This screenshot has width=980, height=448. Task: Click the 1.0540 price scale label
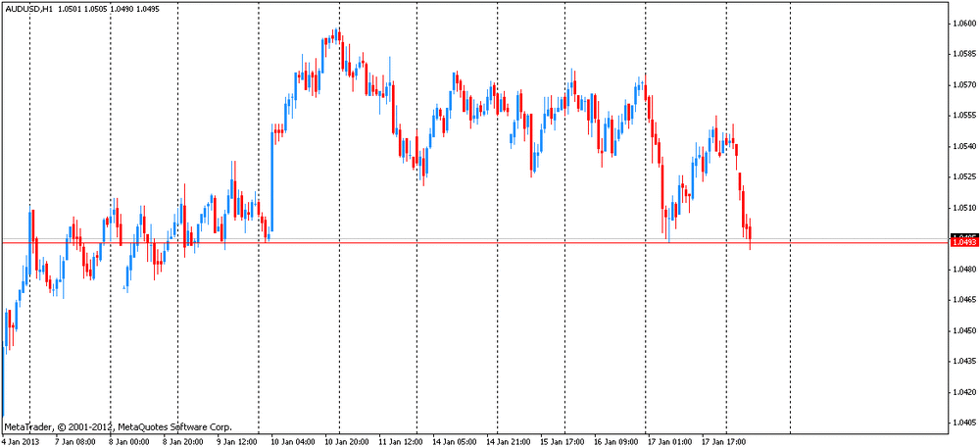(964, 147)
